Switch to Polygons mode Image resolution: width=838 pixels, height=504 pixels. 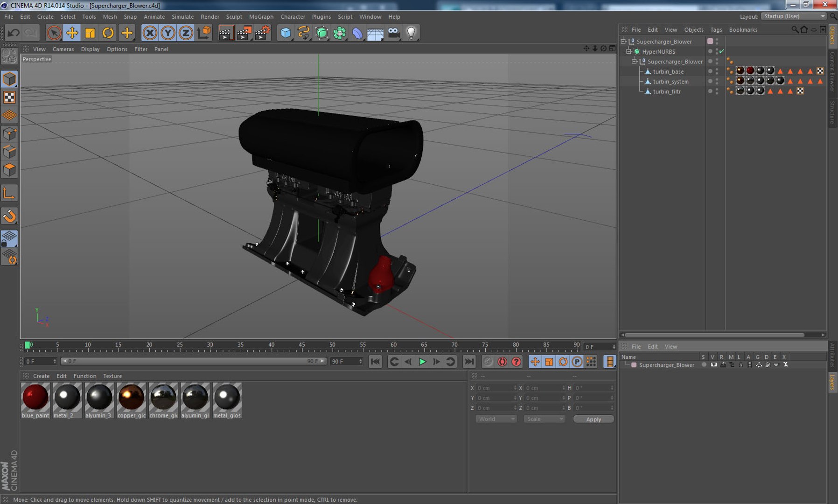click(x=9, y=170)
